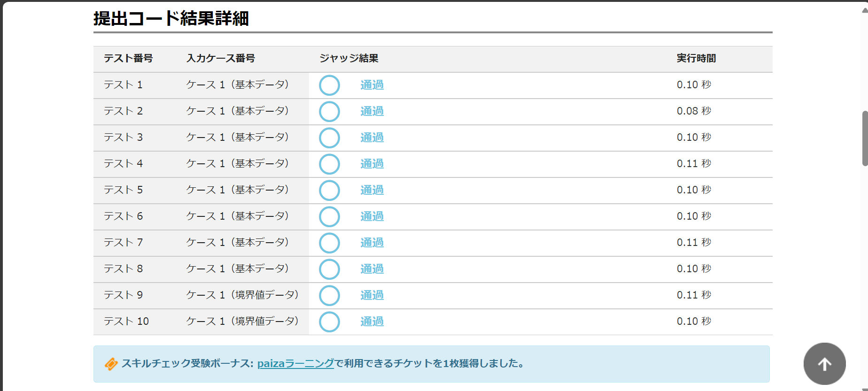Click the 実行時間 column header
Image resolution: width=868 pixels, height=391 pixels.
point(696,59)
